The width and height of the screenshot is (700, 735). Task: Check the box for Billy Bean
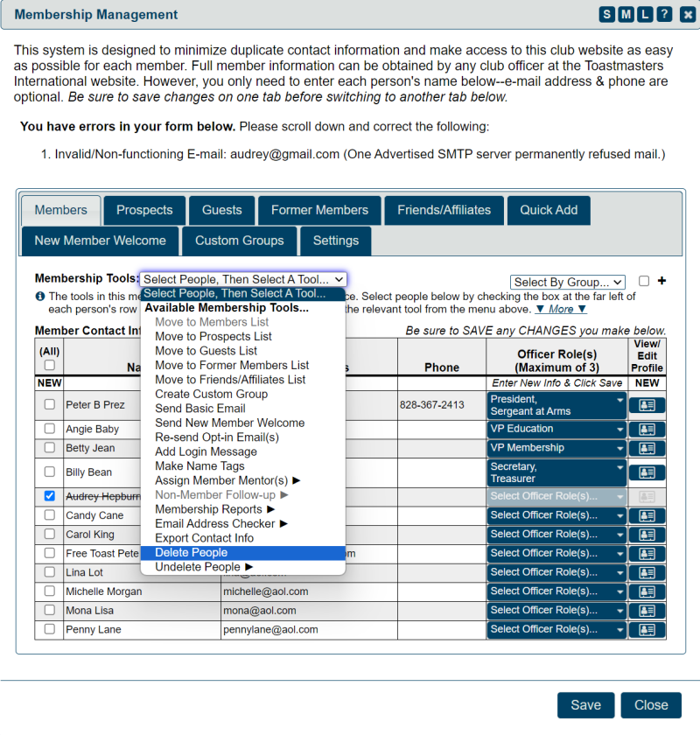49,472
